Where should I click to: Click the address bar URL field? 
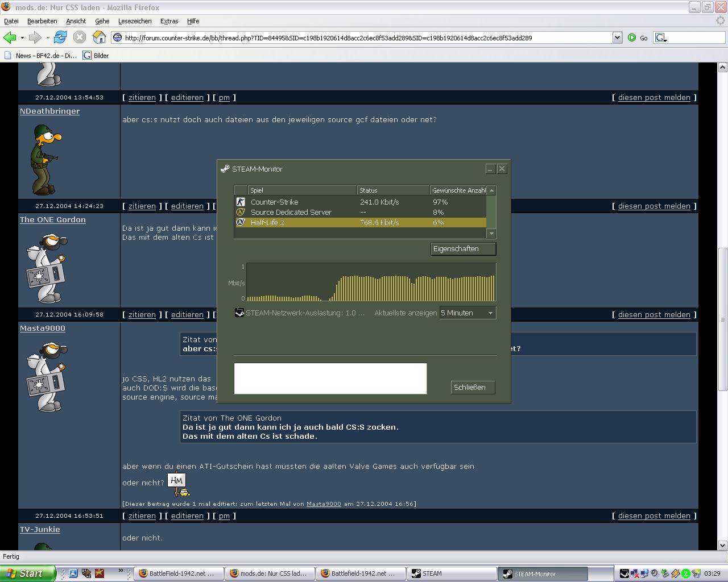click(x=367, y=38)
